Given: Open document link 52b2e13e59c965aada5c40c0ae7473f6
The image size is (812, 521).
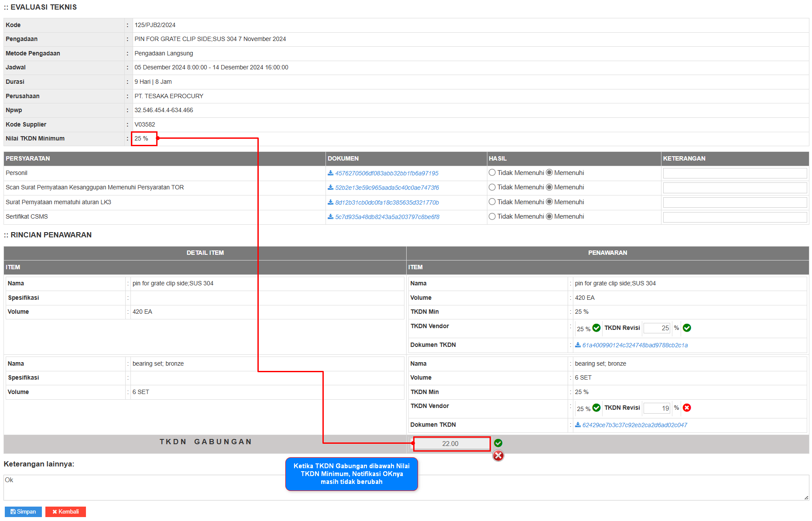Looking at the screenshot, I should [x=387, y=188].
